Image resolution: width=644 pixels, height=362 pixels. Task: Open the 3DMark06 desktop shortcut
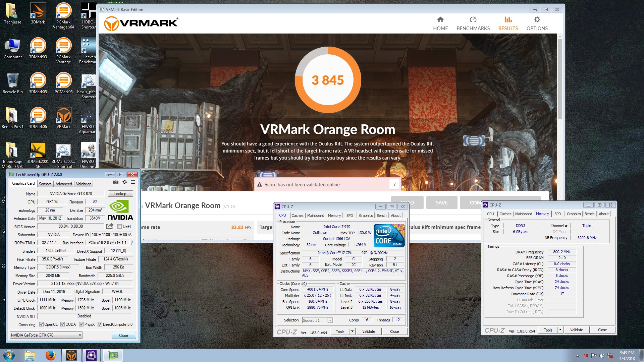tap(38, 118)
